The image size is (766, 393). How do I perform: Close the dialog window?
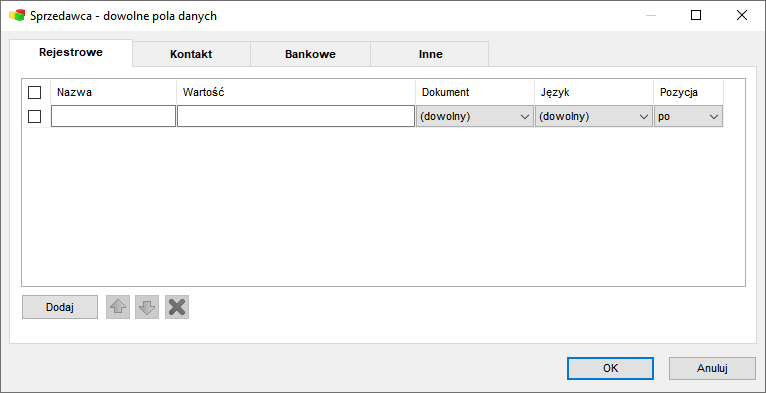coord(742,16)
